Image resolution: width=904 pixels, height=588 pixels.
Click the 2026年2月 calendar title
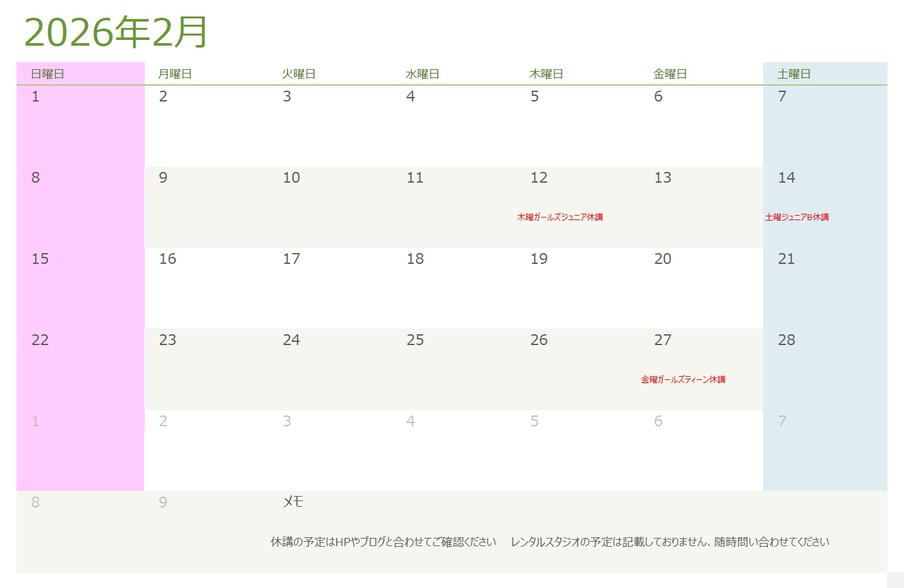click(x=116, y=32)
